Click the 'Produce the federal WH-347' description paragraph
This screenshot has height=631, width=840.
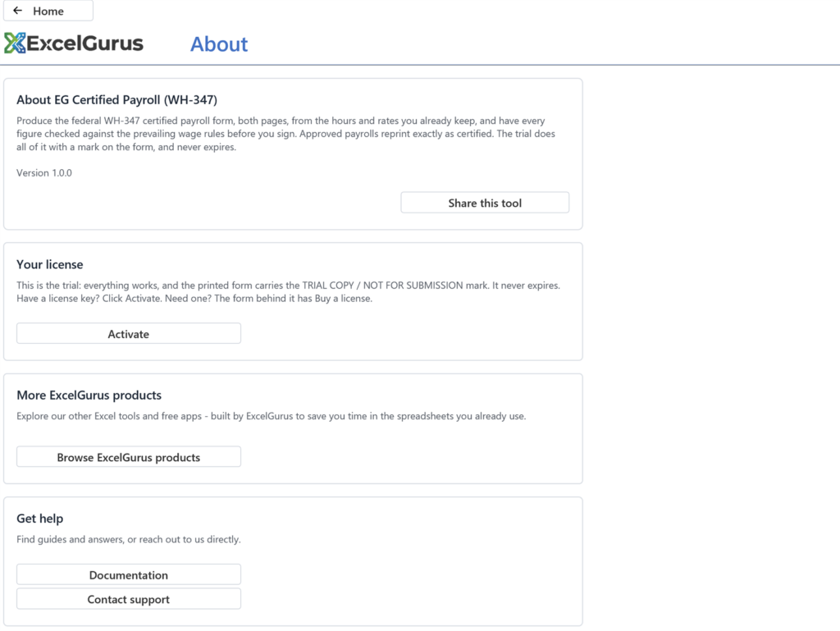click(x=285, y=134)
